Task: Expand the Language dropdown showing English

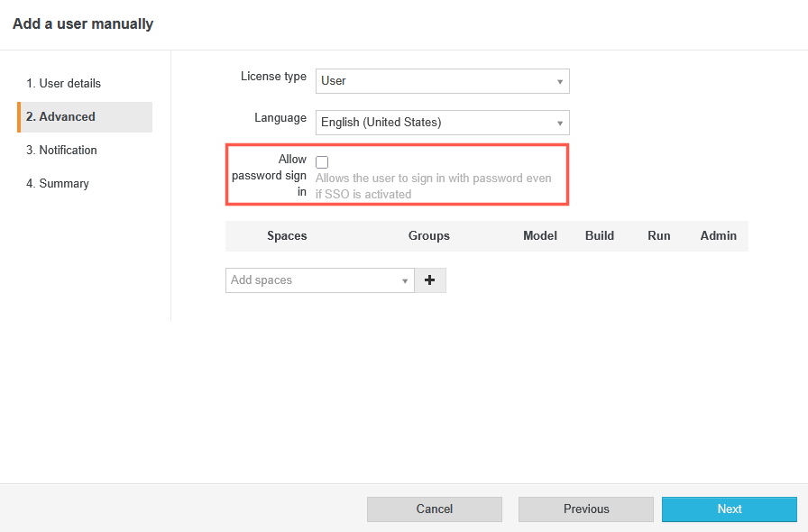Action: click(442, 123)
